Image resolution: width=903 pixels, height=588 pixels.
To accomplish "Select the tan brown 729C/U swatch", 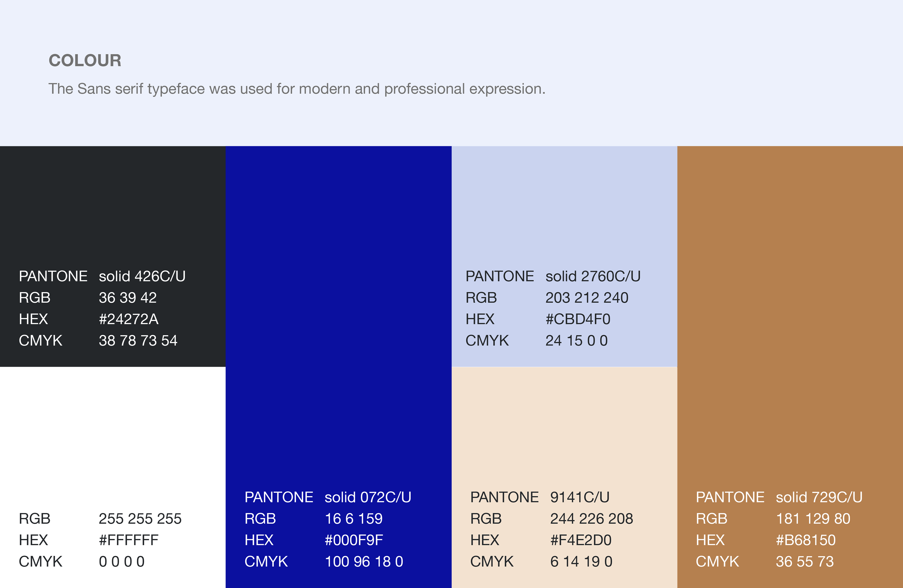I will pyautogui.click(x=790, y=367).
